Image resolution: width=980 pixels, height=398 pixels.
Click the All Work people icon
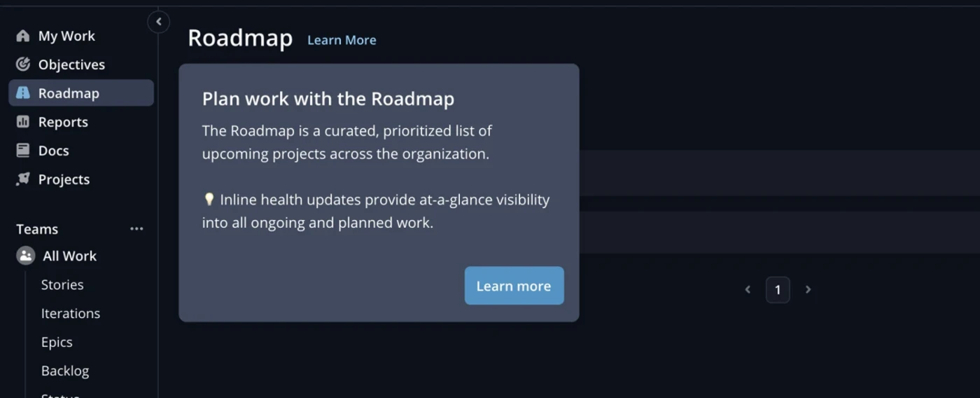(x=26, y=256)
